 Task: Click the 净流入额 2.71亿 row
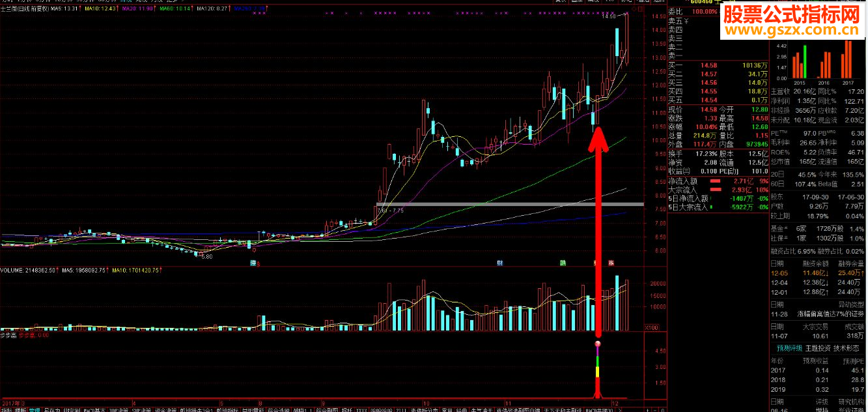tap(718, 181)
